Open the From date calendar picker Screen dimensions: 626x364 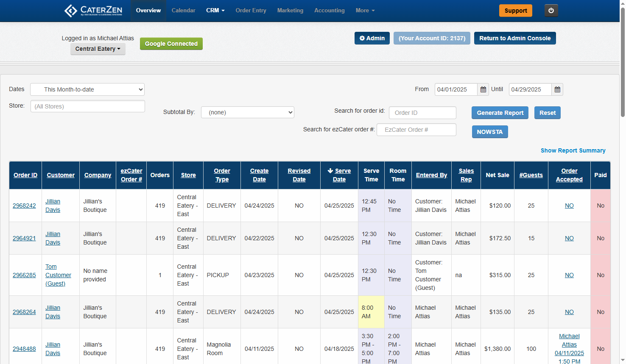[483, 89]
